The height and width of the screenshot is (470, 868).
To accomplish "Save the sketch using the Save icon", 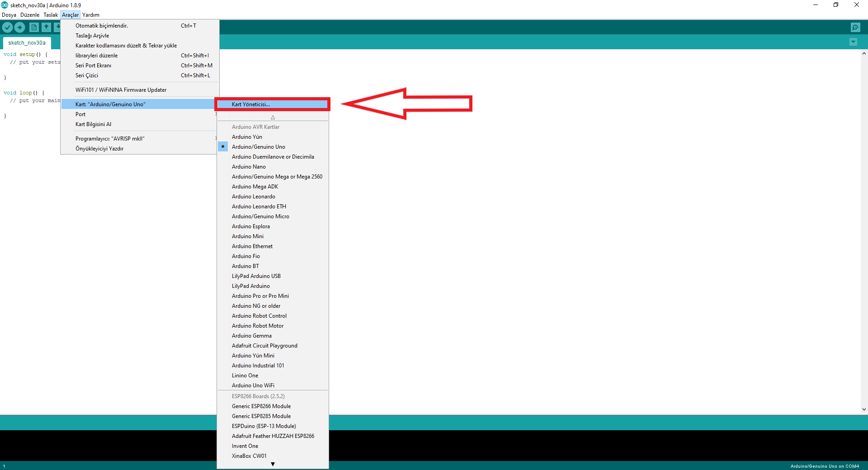I will pos(58,27).
